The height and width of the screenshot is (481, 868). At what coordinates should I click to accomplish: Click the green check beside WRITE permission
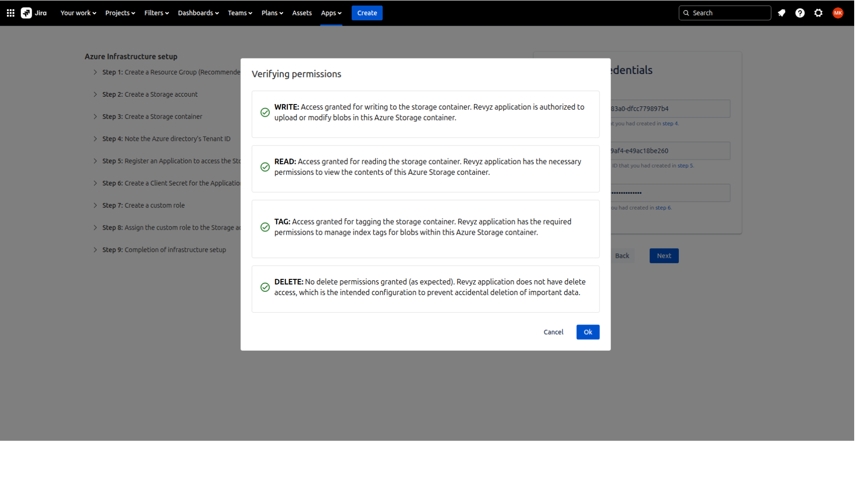coord(265,112)
